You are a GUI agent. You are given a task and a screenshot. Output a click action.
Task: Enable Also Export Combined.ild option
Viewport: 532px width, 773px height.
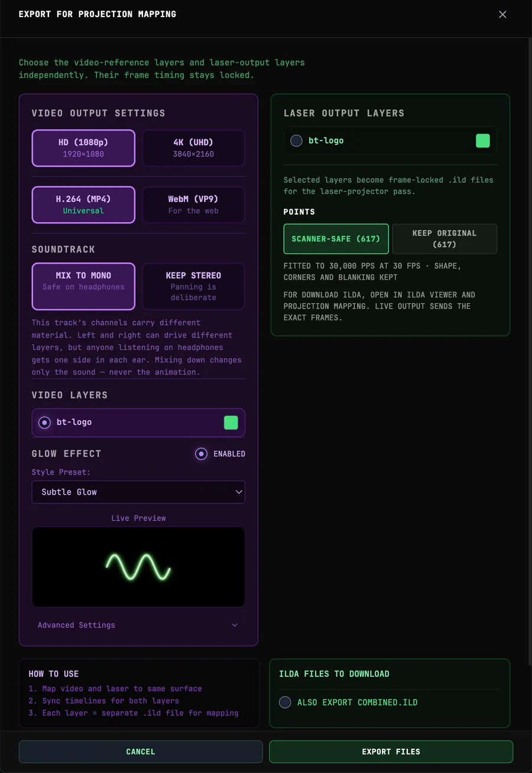click(285, 703)
